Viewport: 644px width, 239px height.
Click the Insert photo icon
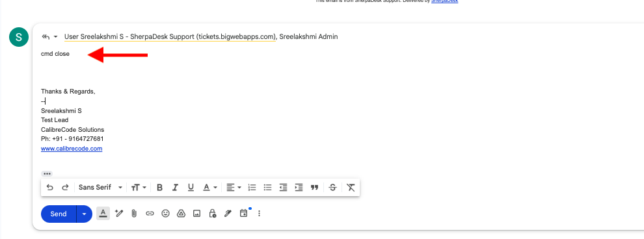point(196,213)
